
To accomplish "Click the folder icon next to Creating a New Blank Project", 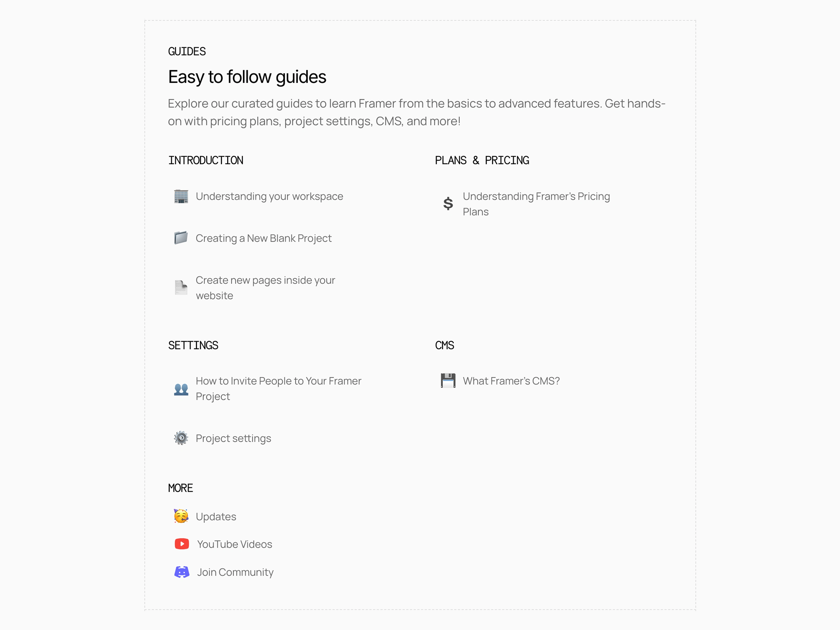I will (181, 238).
